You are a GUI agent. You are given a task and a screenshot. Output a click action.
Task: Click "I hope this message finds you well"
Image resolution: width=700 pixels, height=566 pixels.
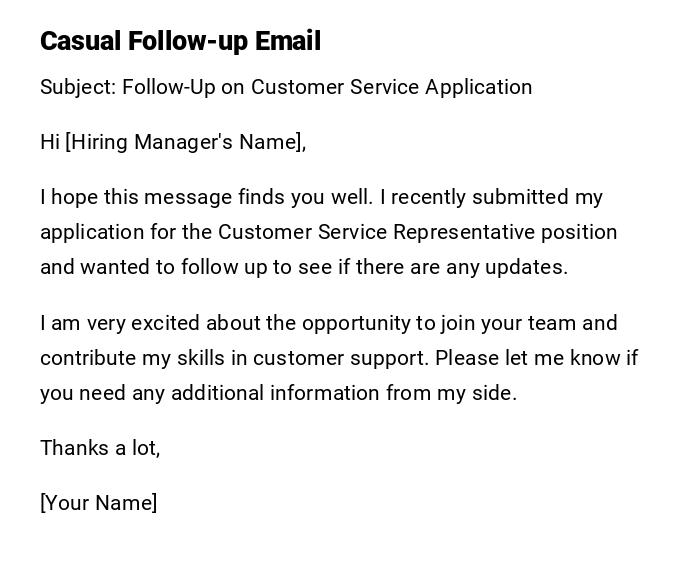tap(205, 197)
